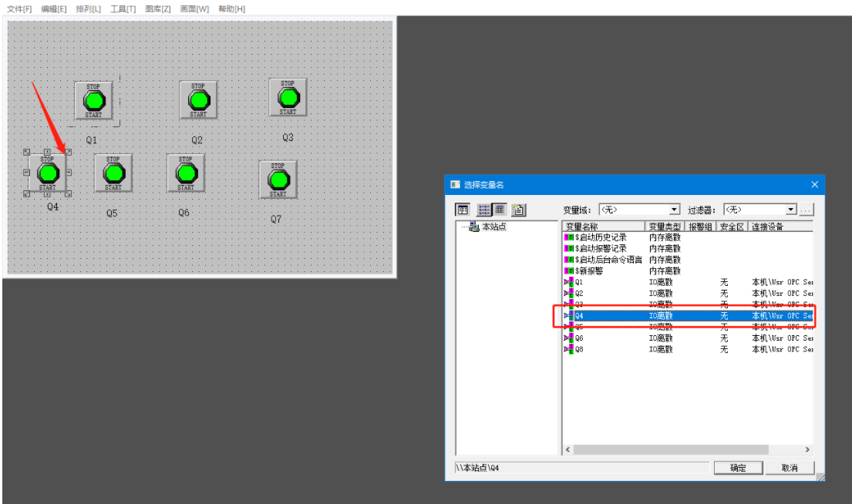This screenshot has width=852, height=504.
Task: Select the 本站点 tree node
Action: 494,227
